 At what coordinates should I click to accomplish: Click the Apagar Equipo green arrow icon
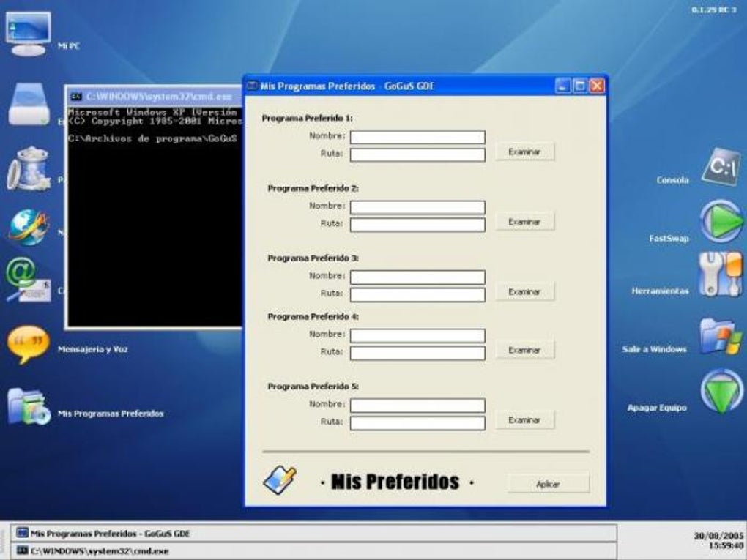click(x=722, y=392)
